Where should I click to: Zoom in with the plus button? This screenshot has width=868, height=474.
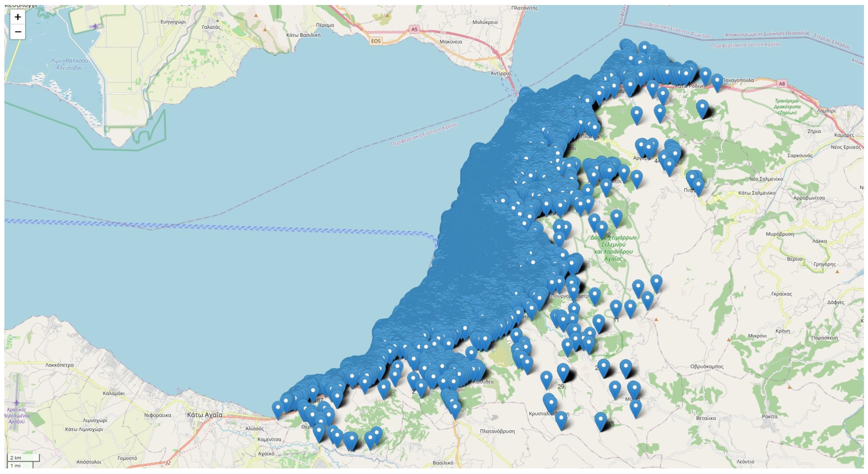(x=18, y=17)
